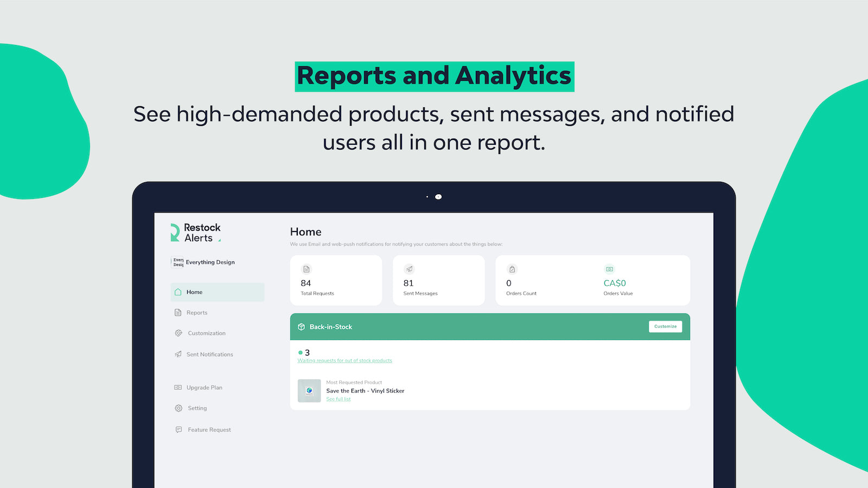Click the Reports document icon
The height and width of the screenshot is (488, 868).
tap(178, 313)
